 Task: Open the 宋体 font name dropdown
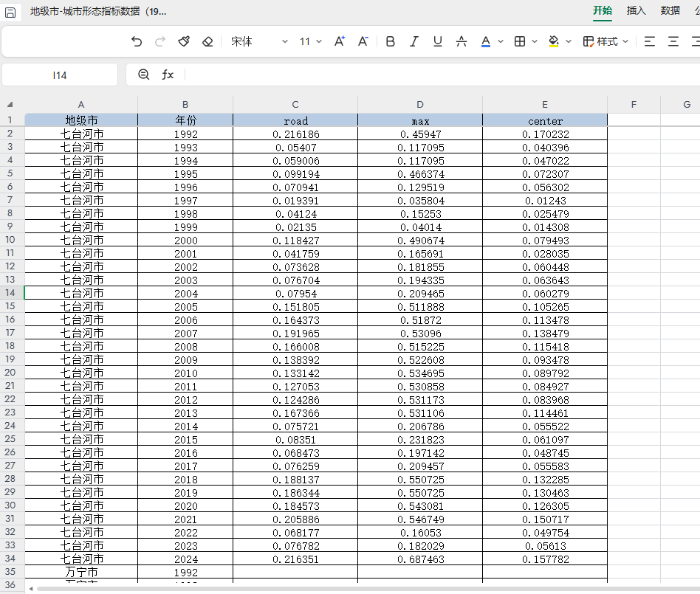[284, 41]
